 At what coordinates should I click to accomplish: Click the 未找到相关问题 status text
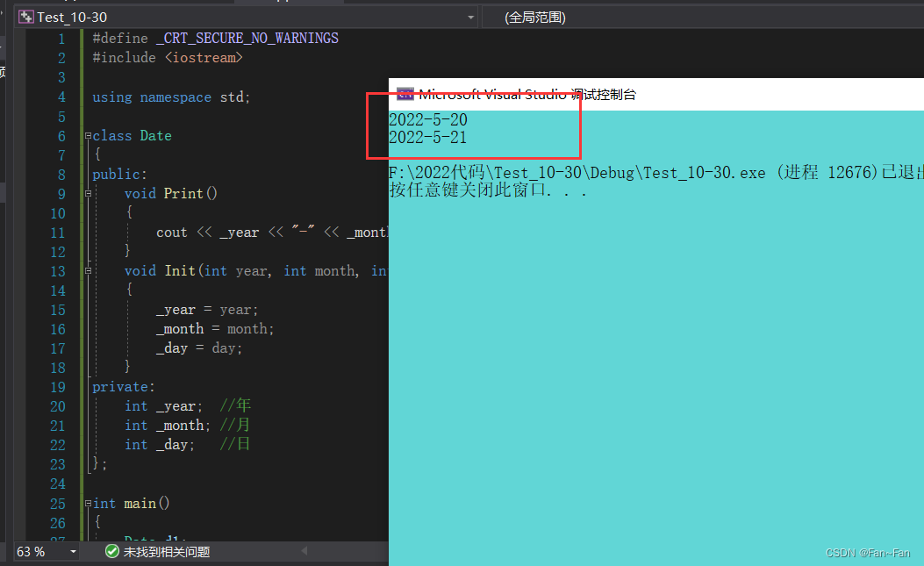(x=167, y=552)
